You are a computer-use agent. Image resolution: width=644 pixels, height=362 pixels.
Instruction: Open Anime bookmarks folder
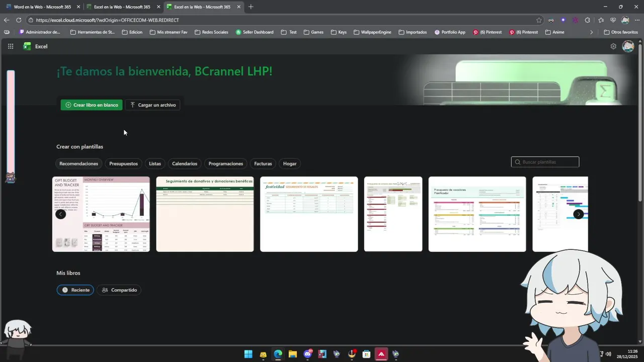click(x=554, y=32)
